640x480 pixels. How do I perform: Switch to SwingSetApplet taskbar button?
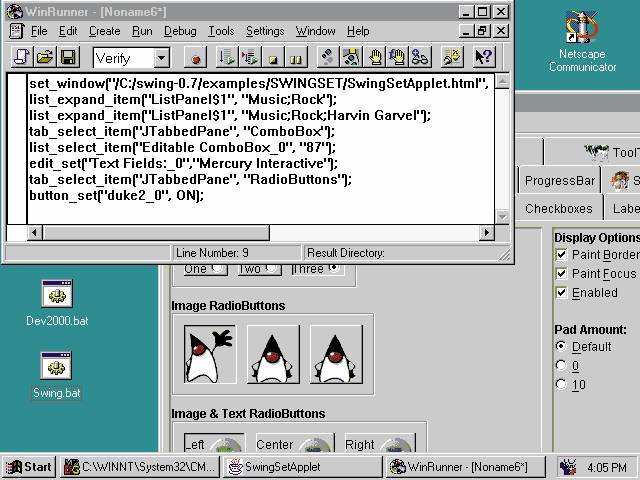click(302, 467)
